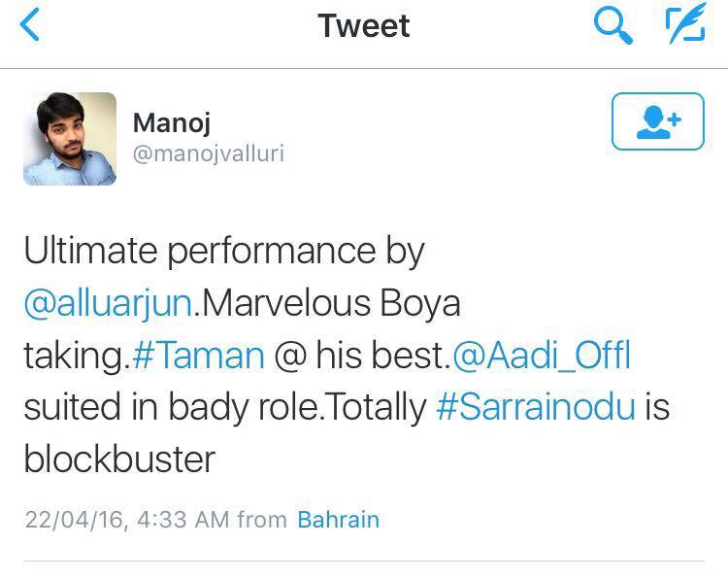Tap the word "from" before Bahrain
The width and height of the screenshot is (728, 579).
tap(262, 519)
